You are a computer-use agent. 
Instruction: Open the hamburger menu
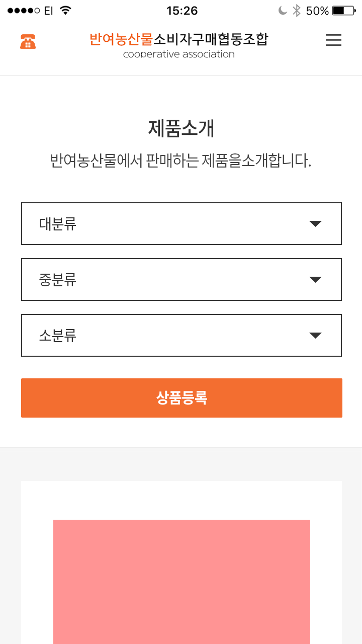333,40
